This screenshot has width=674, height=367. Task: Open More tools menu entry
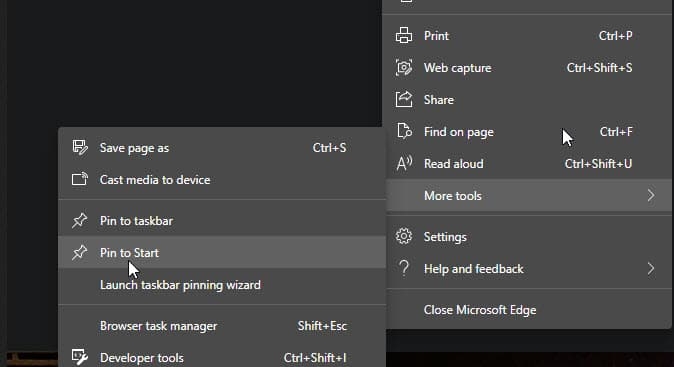click(x=529, y=196)
